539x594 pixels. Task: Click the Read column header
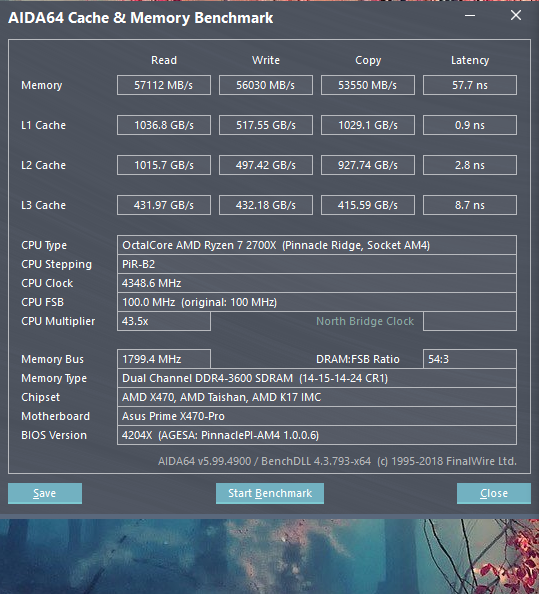pos(164,60)
